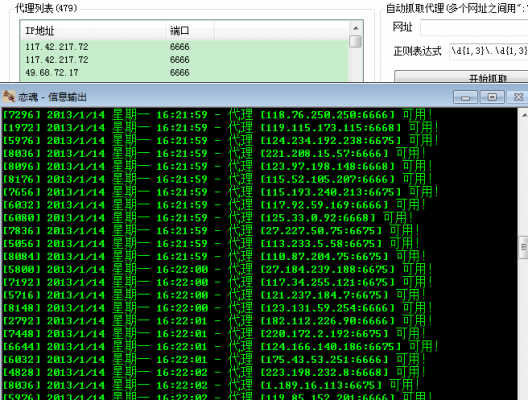Close the 信息输出 output window

(518, 97)
